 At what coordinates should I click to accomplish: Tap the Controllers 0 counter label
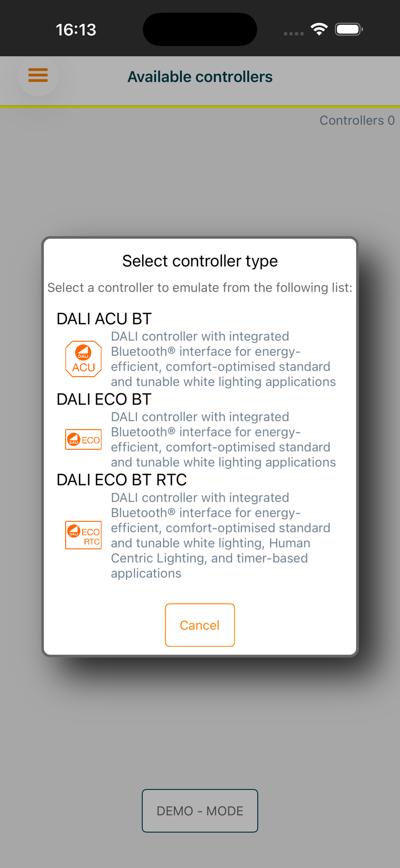pyautogui.click(x=357, y=120)
